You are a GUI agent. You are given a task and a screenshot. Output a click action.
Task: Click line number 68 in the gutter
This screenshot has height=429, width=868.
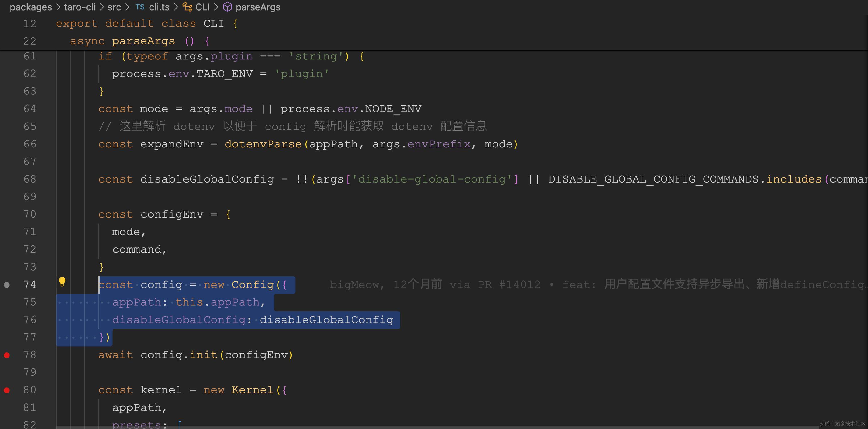click(x=30, y=179)
